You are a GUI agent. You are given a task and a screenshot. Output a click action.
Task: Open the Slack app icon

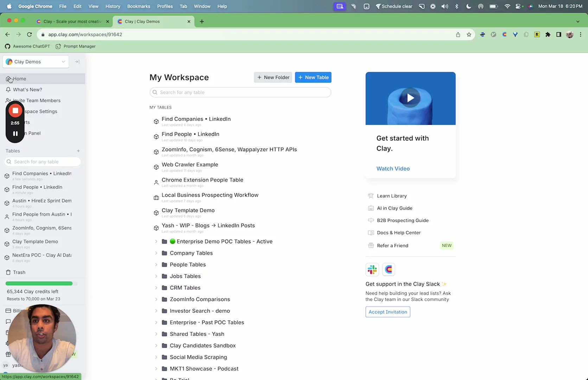point(372,270)
